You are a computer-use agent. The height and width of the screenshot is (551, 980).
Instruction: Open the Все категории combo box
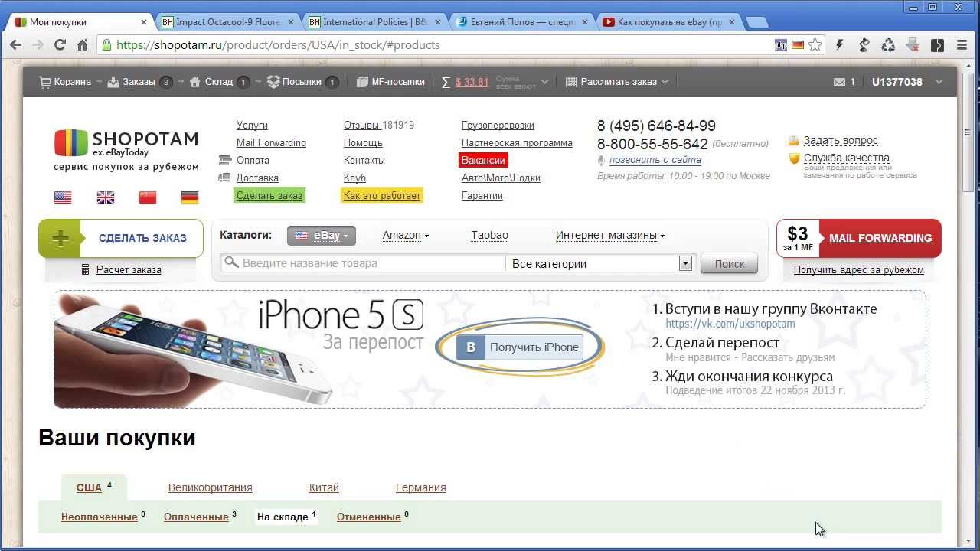point(599,263)
